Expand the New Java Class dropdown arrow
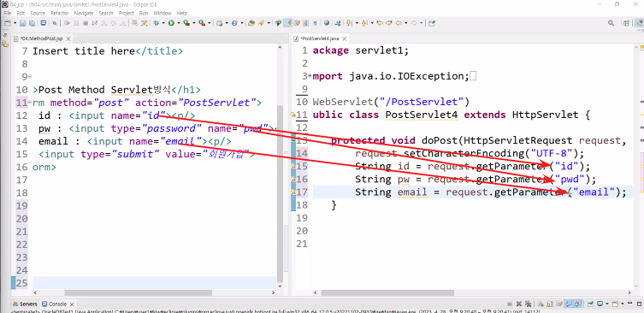This screenshot has height=313, width=644. (x=242, y=23)
